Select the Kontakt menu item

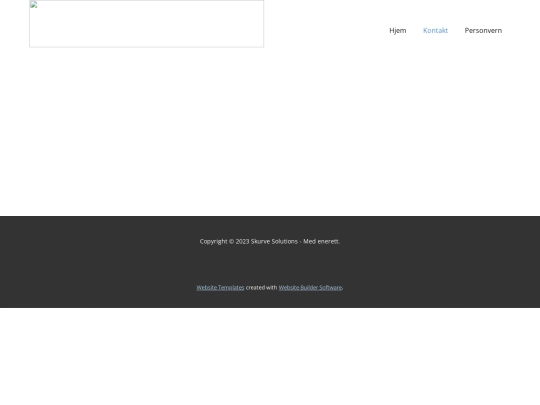[435, 31]
